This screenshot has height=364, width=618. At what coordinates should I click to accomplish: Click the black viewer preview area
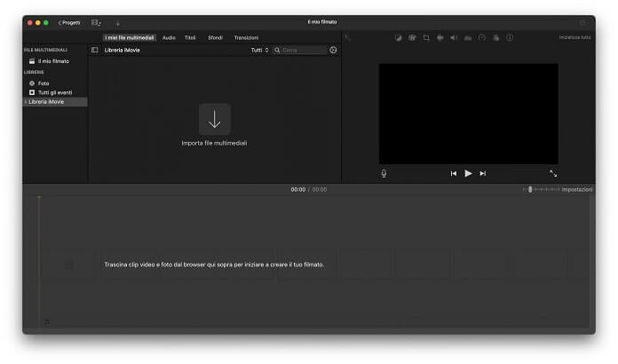(469, 114)
